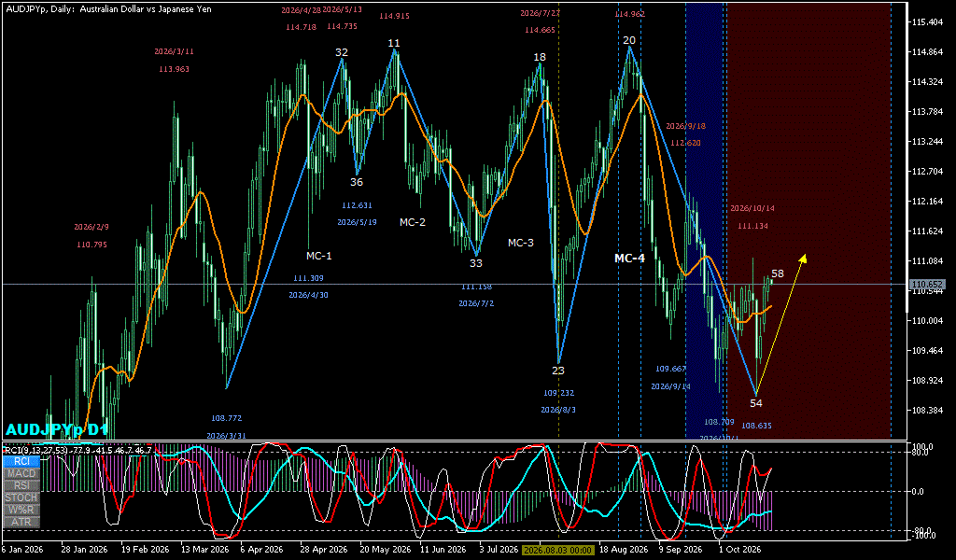Click the low price label 109.667
The width and height of the screenshot is (956, 560).
click(670, 370)
